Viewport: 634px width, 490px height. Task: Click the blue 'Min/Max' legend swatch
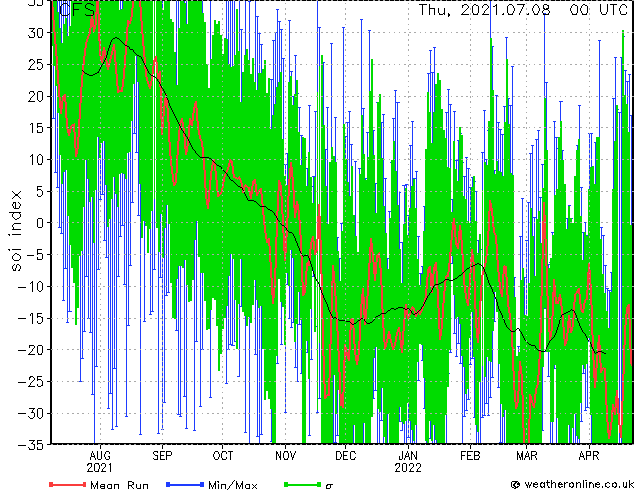pos(185,484)
